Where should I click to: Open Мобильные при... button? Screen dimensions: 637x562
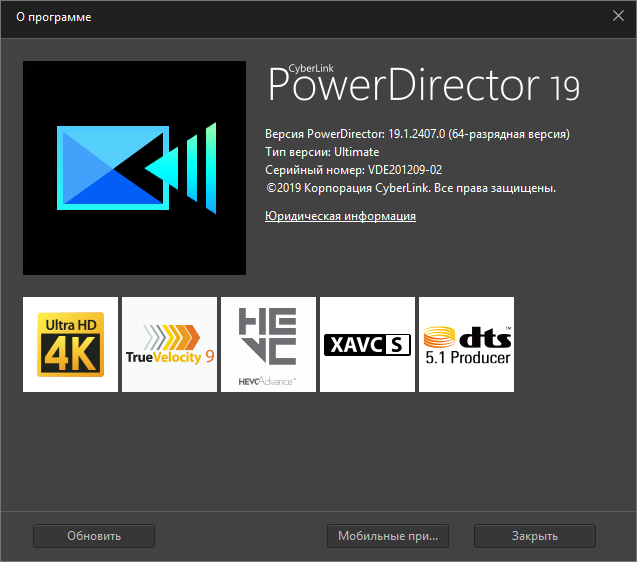coord(388,536)
